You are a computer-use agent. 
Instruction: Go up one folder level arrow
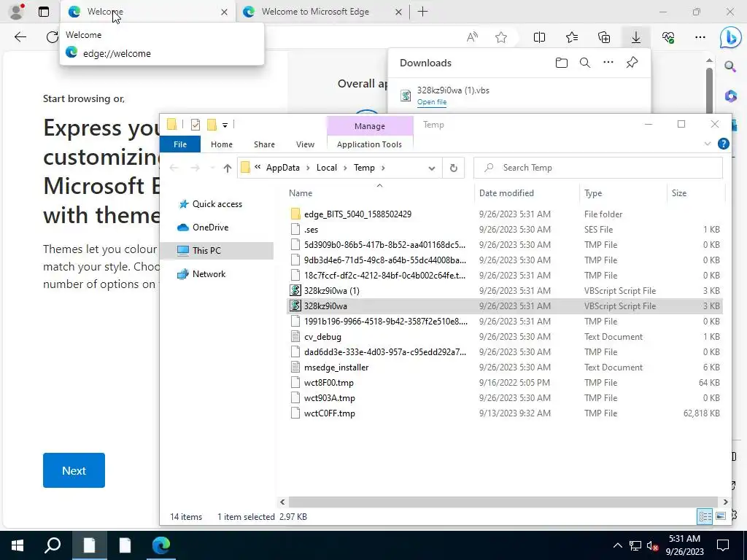[x=228, y=168]
